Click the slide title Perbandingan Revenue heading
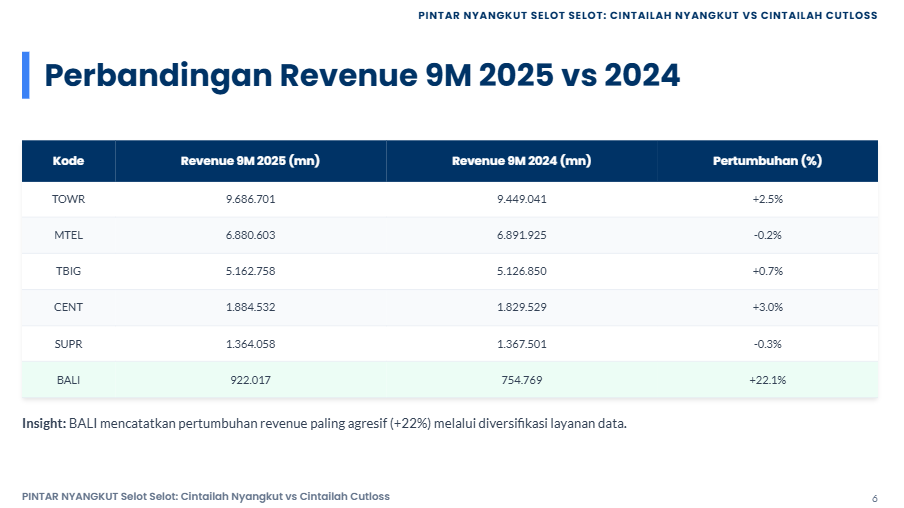 pyautogui.click(x=362, y=76)
